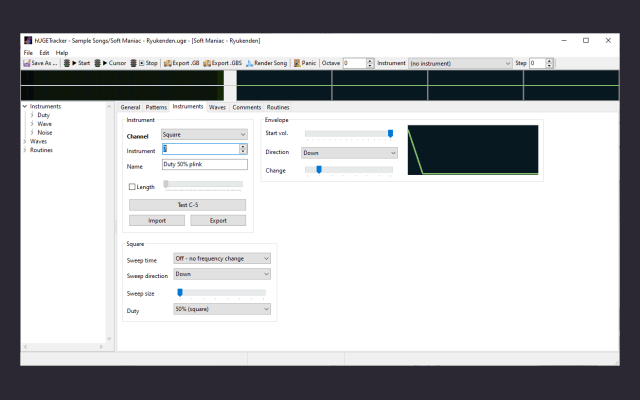The image size is (640, 400).
Task: Click the Render Song toolbar icon
Action: 249,63
